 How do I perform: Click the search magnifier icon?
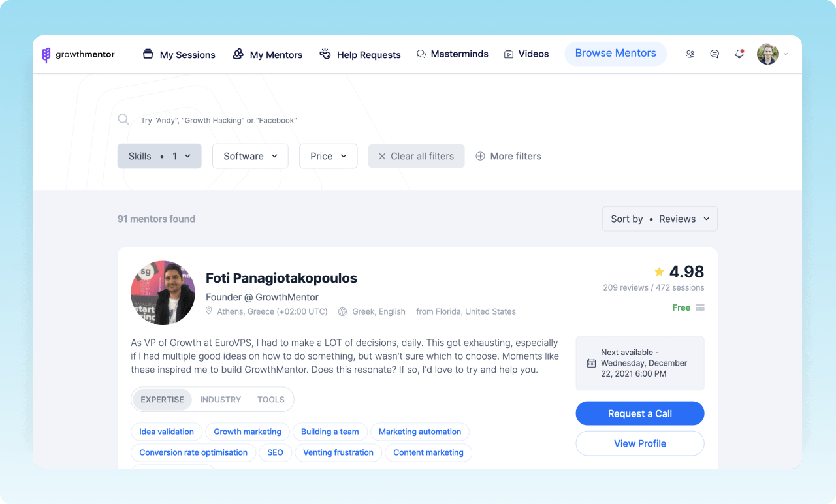(123, 119)
